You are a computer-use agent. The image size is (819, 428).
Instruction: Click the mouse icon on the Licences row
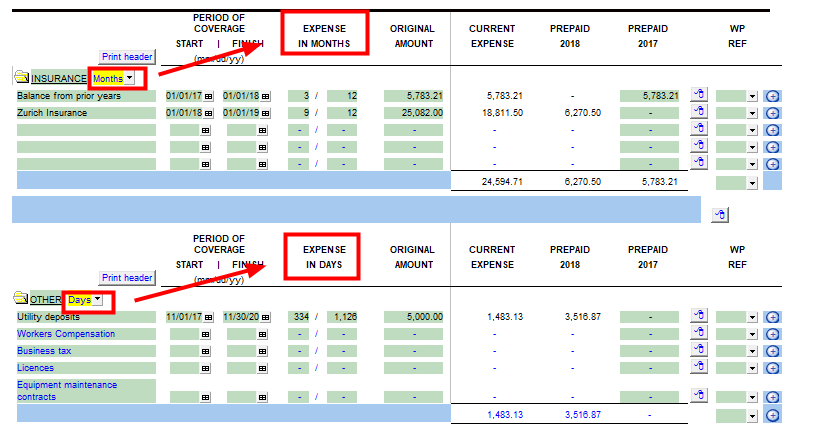[x=699, y=368]
